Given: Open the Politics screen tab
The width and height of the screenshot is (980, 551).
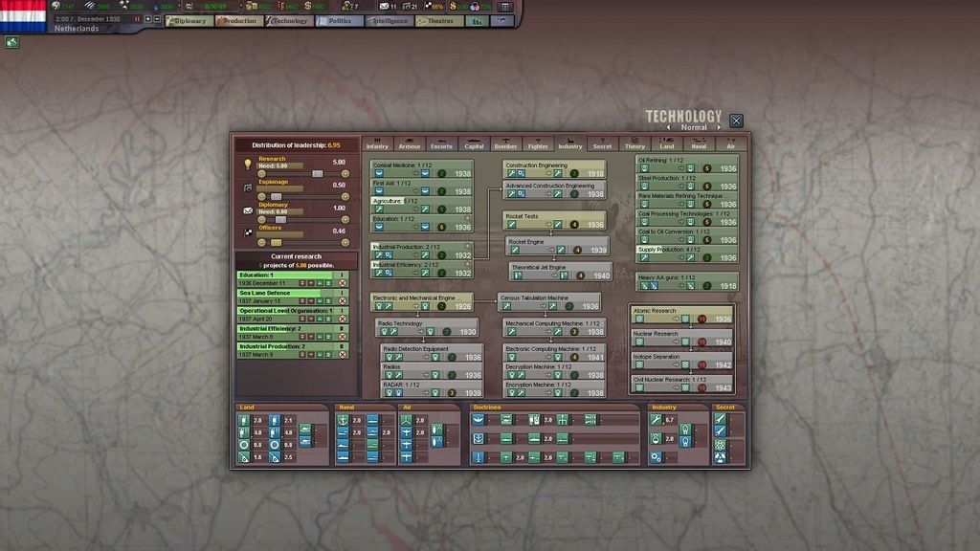Looking at the screenshot, I should point(340,21).
